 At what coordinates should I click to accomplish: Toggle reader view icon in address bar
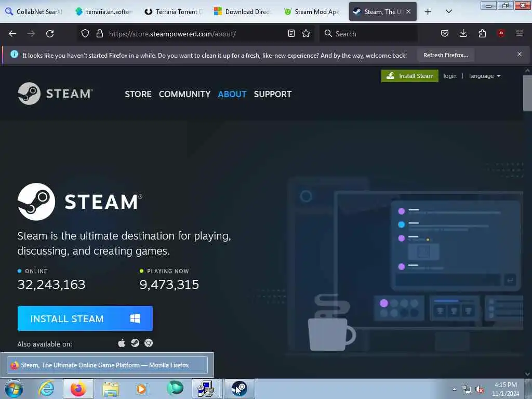click(x=291, y=33)
